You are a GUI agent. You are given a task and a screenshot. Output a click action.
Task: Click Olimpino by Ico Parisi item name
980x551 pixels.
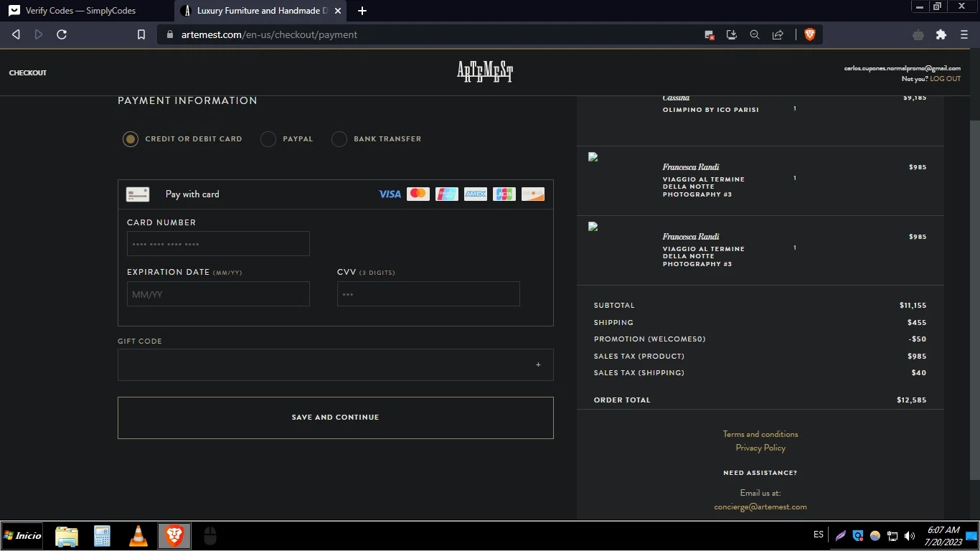[x=710, y=110]
